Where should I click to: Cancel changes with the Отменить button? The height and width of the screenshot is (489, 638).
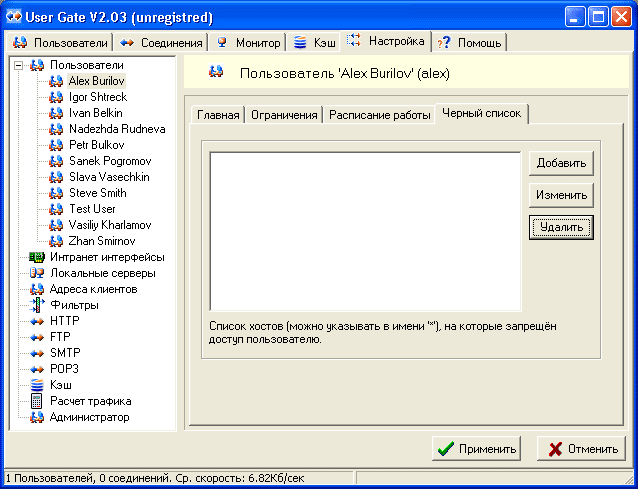click(581, 449)
